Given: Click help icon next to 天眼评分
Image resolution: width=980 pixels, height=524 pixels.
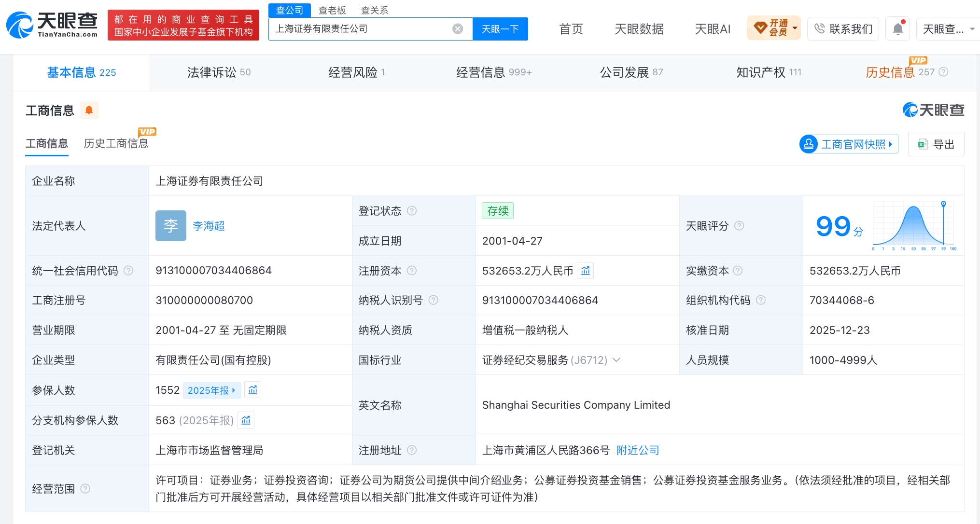Looking at the screenshot, I should pyautogui.click(x=739, y=226).
